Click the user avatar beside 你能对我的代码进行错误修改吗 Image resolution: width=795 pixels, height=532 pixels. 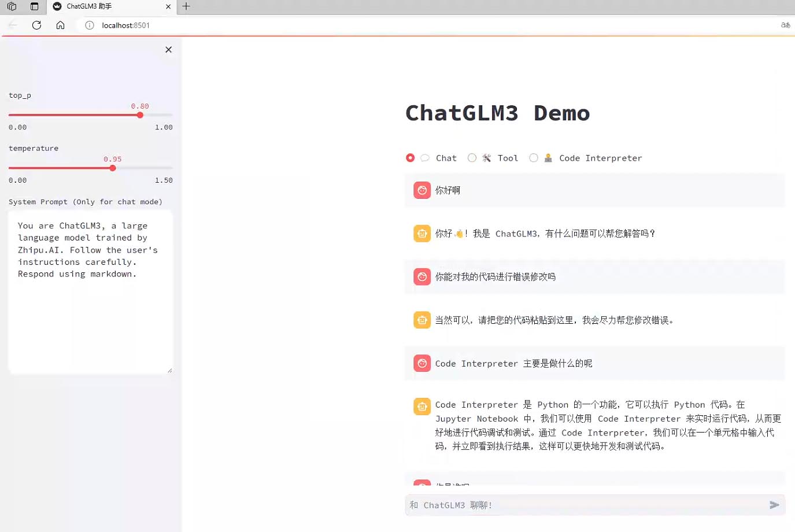(422, 277)
